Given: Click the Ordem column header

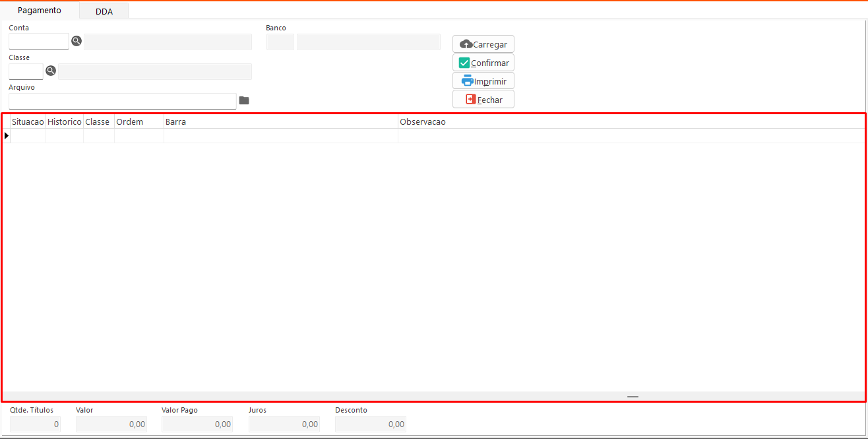Looking at the screenshot, I should [x=139, y=122].
